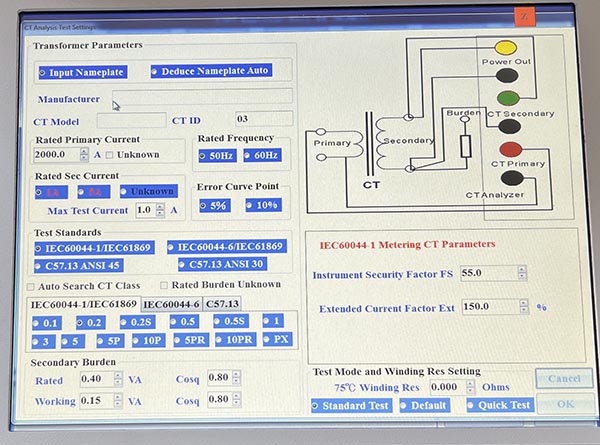This screenshot has height=445, width=600.
Task: Click the Working burden VA field
Action: pyautogui.click(x=97, y=401)
